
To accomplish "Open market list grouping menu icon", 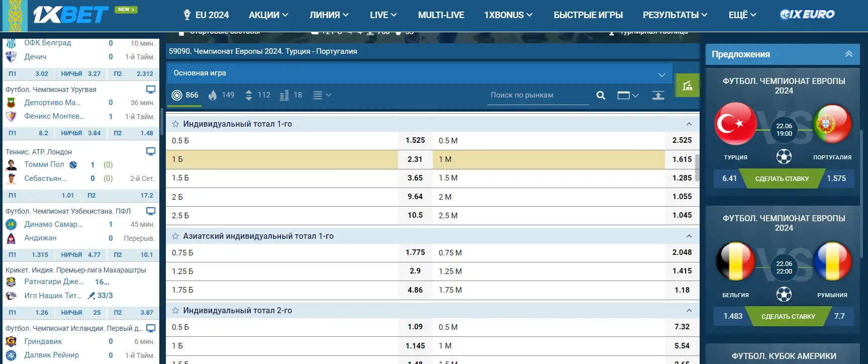I will click(x=322, y=95).
